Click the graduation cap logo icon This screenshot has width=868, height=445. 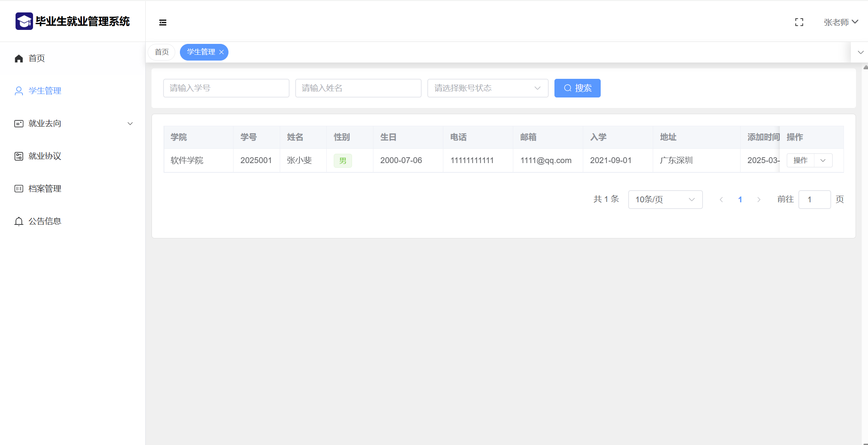click(x=24, y=21)
